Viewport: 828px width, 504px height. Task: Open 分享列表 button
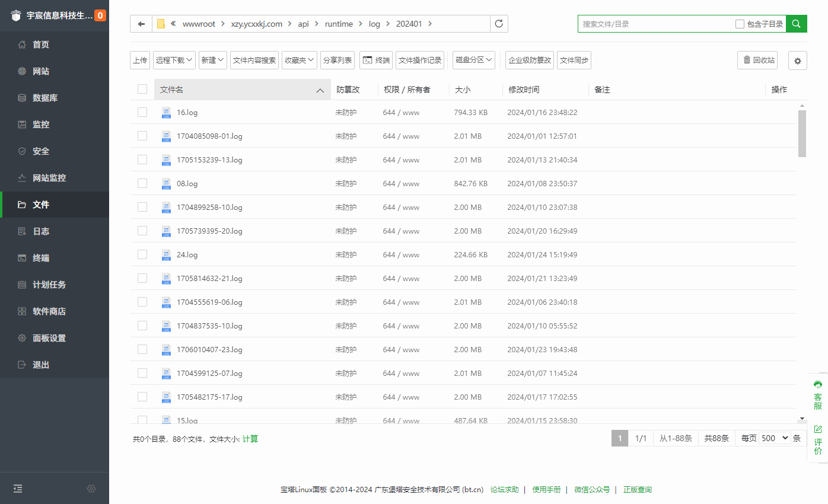point(337,60)
